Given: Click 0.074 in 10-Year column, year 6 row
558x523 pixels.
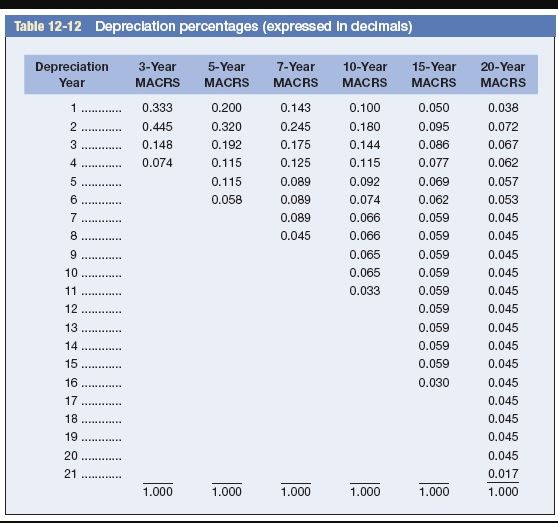Looking at the screenshot, I should (364, 200).
